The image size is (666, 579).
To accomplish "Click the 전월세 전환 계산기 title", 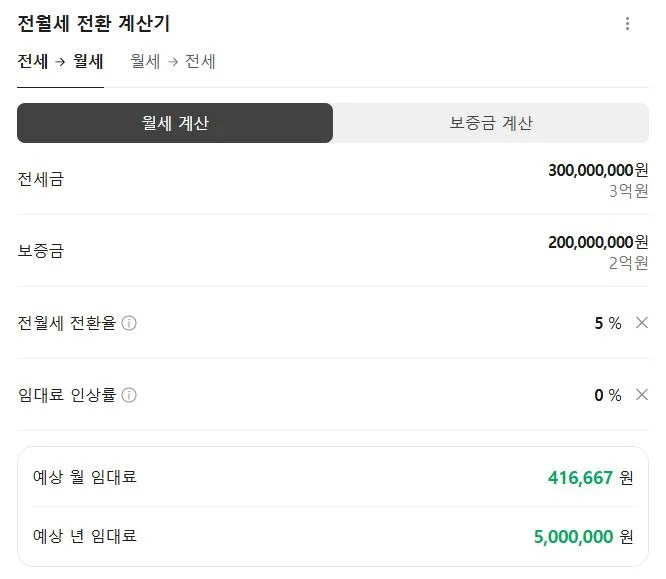I will [x=94, y=24].
